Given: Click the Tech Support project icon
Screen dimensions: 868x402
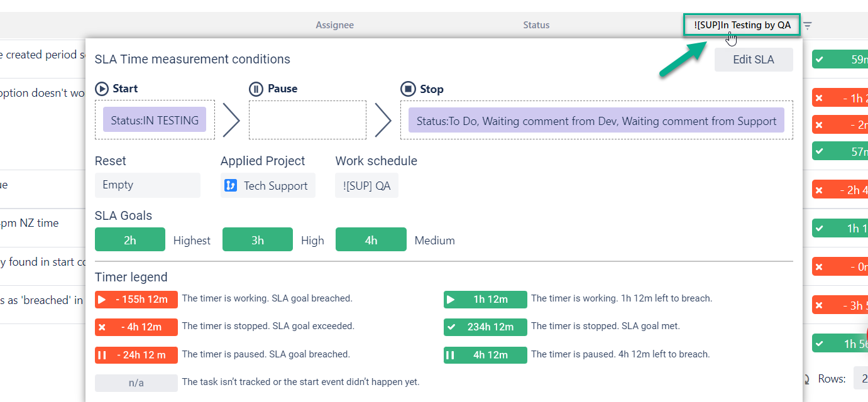Looking at the screenshot, I should click(231, 186).
